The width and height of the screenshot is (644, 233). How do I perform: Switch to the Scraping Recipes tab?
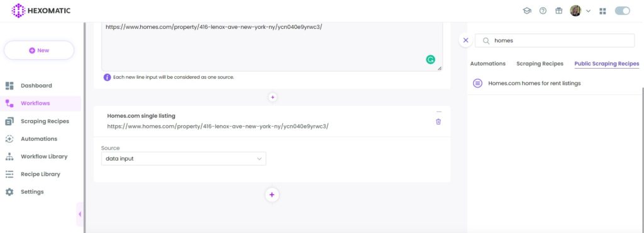click(540, 64)
